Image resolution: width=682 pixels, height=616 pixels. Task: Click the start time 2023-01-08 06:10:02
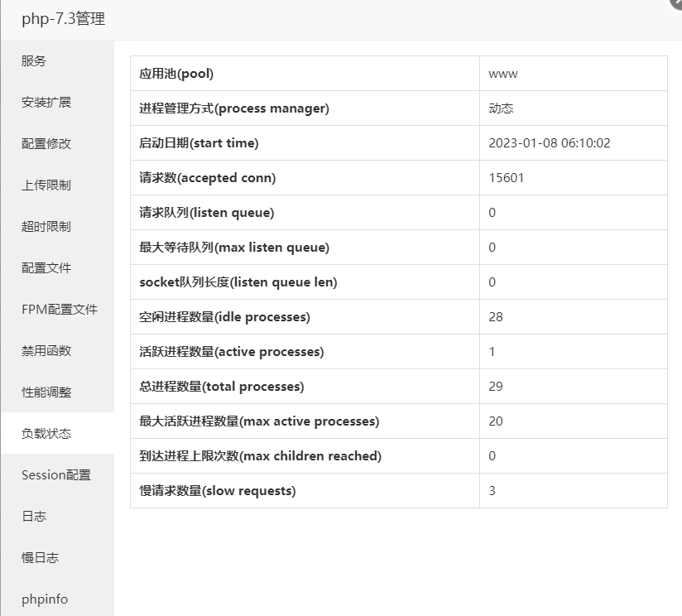pyautogui.click(x=550, y=143)
